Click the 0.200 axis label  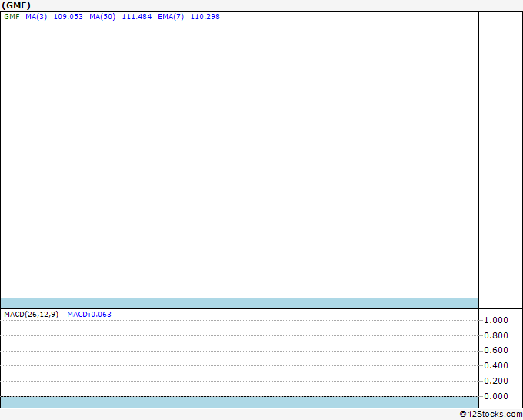point(496,381)
